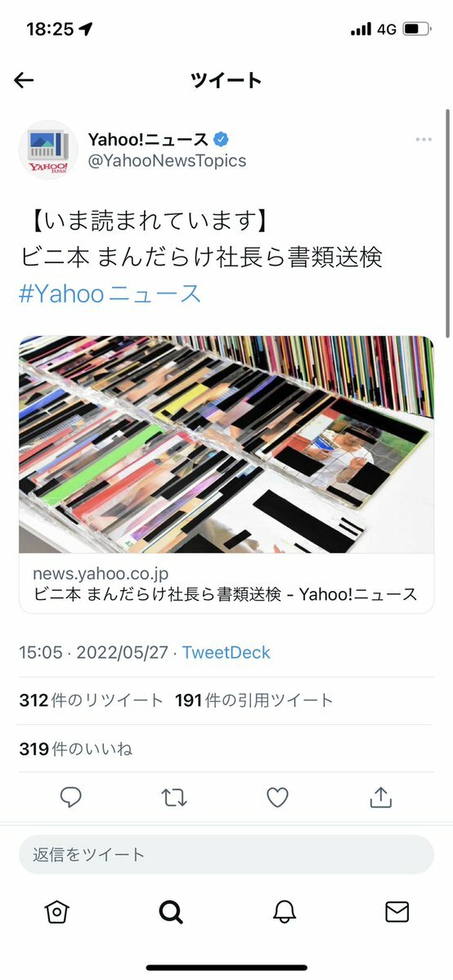This screenshot has height=980, width=453.
Task: Open the Search tab magnifier icon
Action: click(170, 912)
